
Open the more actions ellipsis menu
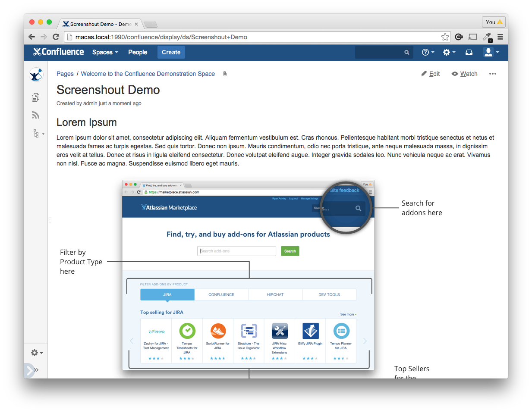click(x=493, y=74)
